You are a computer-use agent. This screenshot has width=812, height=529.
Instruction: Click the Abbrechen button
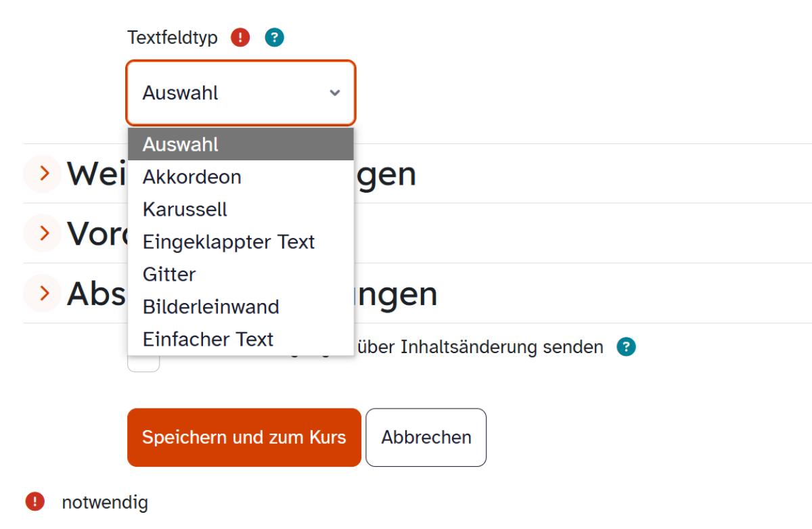coord(426,437)
